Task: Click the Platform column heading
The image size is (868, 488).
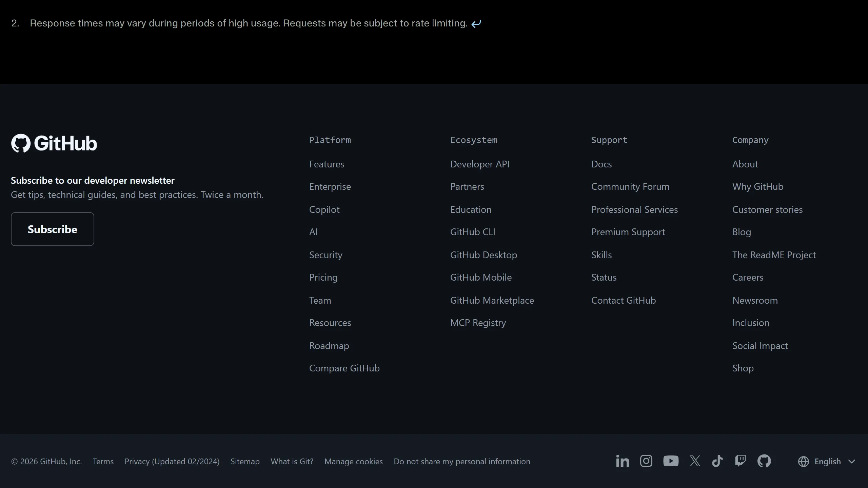Action: coord(330,140)
